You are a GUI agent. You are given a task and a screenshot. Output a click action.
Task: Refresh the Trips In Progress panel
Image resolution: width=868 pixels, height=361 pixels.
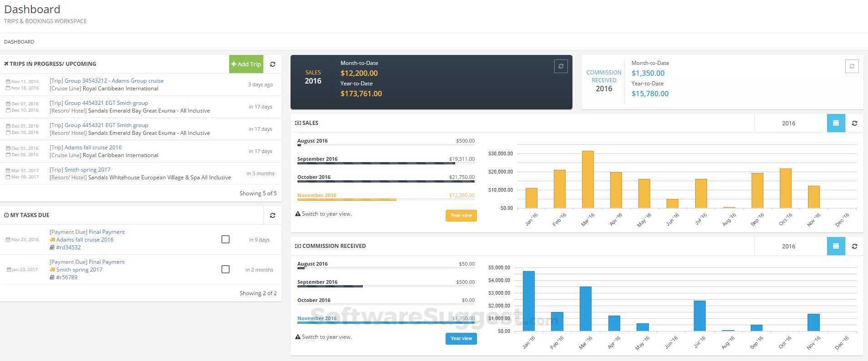pyautogui.click(x=272, y=64)
